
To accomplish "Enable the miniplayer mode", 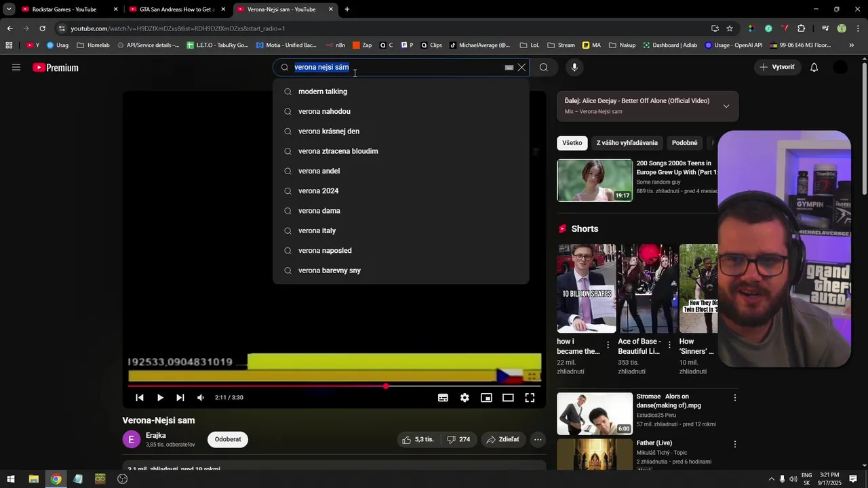I will click(486, 398).
